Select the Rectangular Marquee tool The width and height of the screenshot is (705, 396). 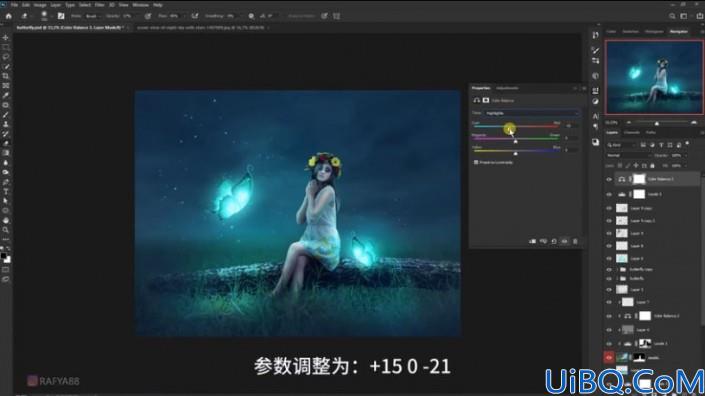[x=5, y=47]
